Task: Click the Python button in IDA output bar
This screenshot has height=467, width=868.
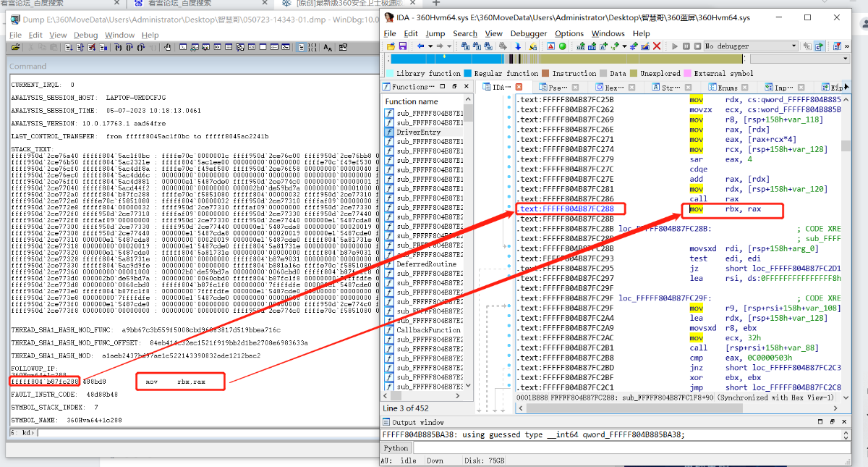Action: [x=396, y=447]
